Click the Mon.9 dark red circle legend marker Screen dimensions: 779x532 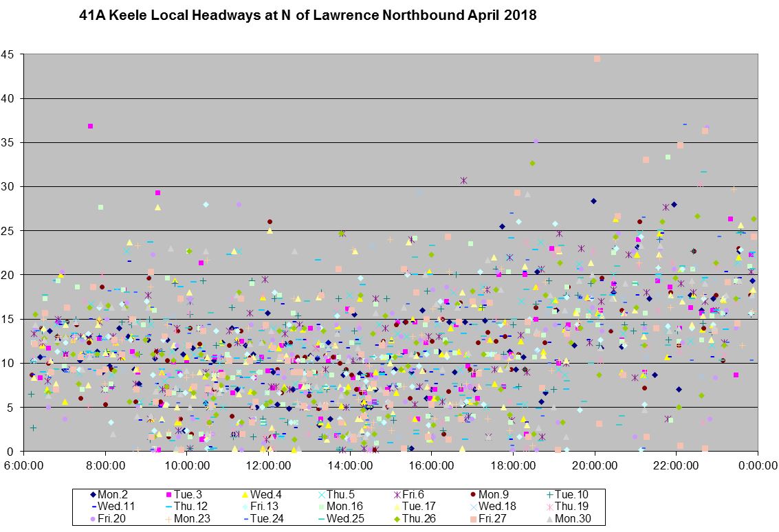coord(474,494)
